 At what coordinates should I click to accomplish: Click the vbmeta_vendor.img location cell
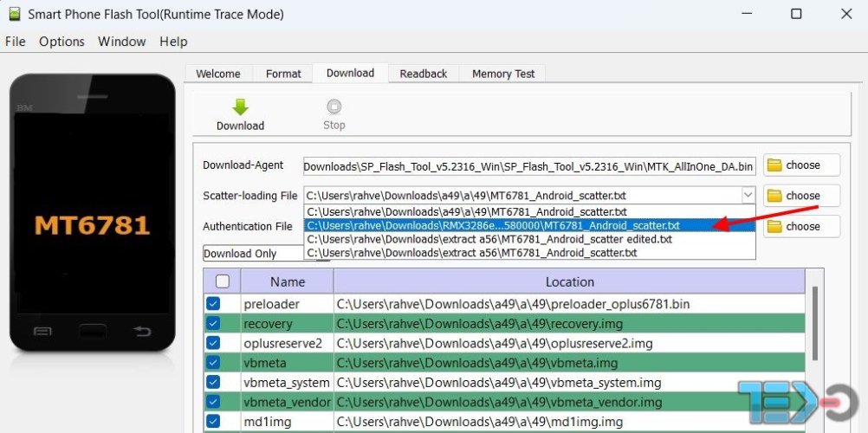[570, 402]
